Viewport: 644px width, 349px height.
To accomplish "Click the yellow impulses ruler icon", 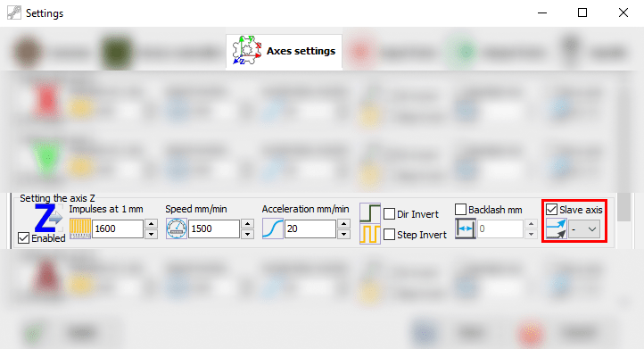I will (x=80, y=229).
